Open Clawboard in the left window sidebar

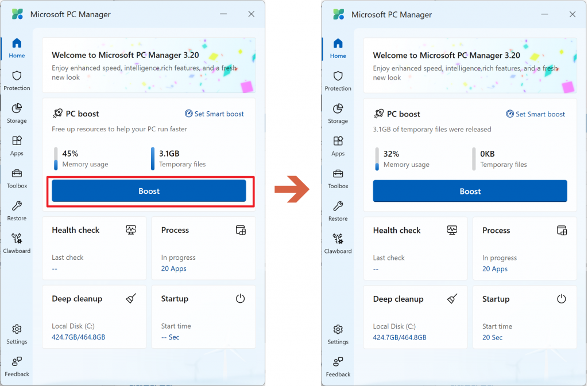17,244
